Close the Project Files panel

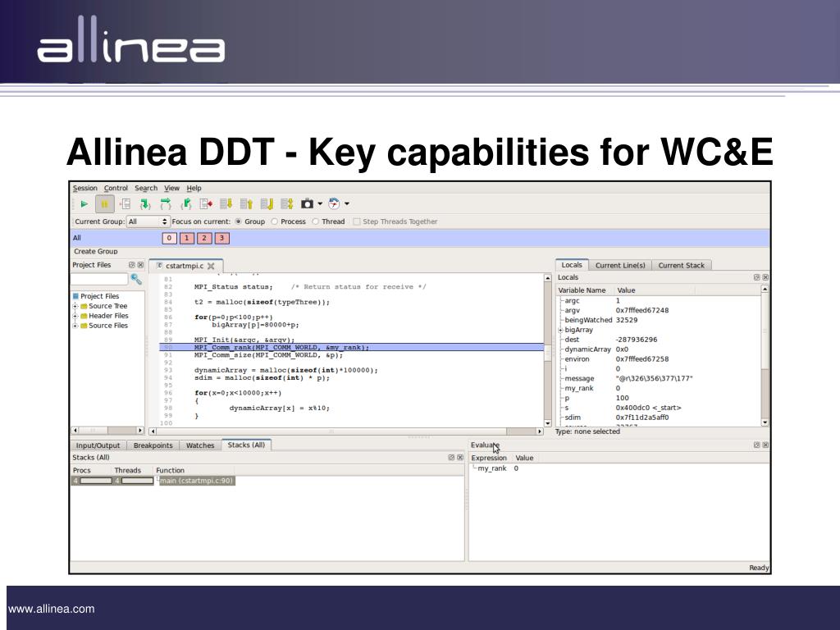tap(140, 265)
